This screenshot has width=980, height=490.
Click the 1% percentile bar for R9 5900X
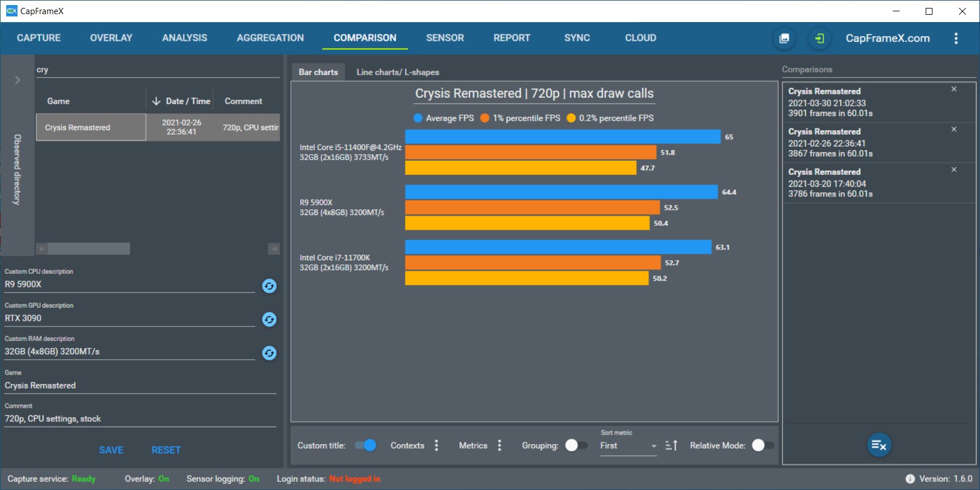(x=532, y=208)
